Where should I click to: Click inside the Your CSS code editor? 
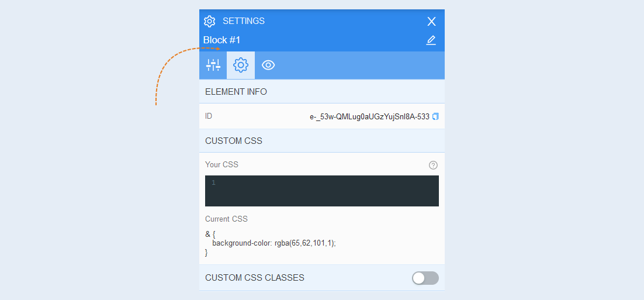pos(322,191)
